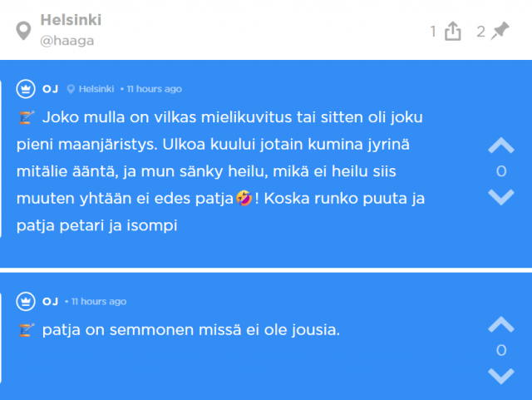Screen dimensions: 532x400
Task: Upvote the 'patja on semmonen' reply
Action: coord(500,325)
